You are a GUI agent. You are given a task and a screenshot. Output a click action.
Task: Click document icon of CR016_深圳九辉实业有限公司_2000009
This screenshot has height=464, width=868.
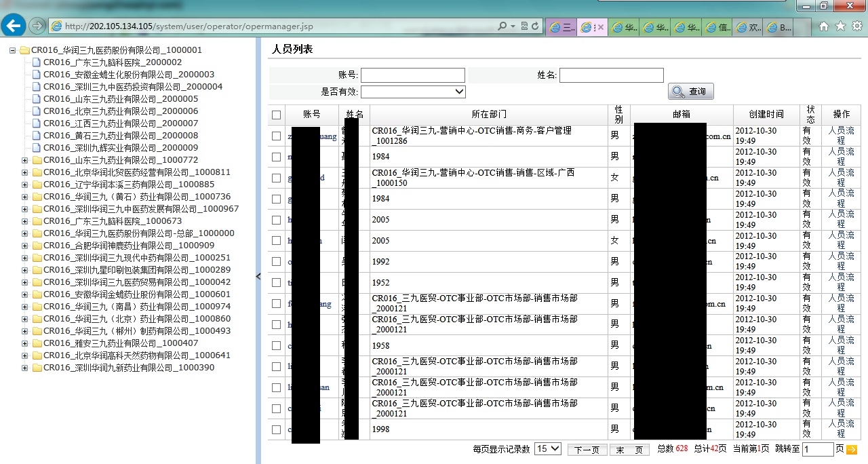click(x=37, y=148)
